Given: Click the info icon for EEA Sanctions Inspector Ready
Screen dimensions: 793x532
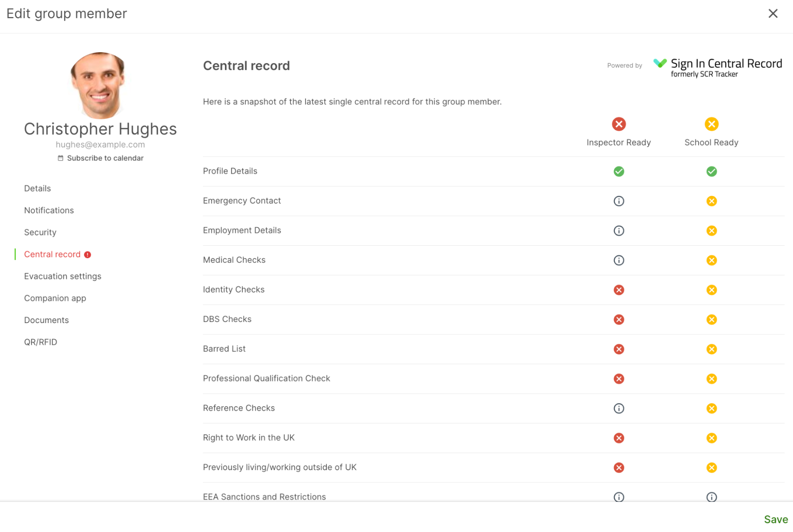Looking at the screenshot, I should (619, 496).
